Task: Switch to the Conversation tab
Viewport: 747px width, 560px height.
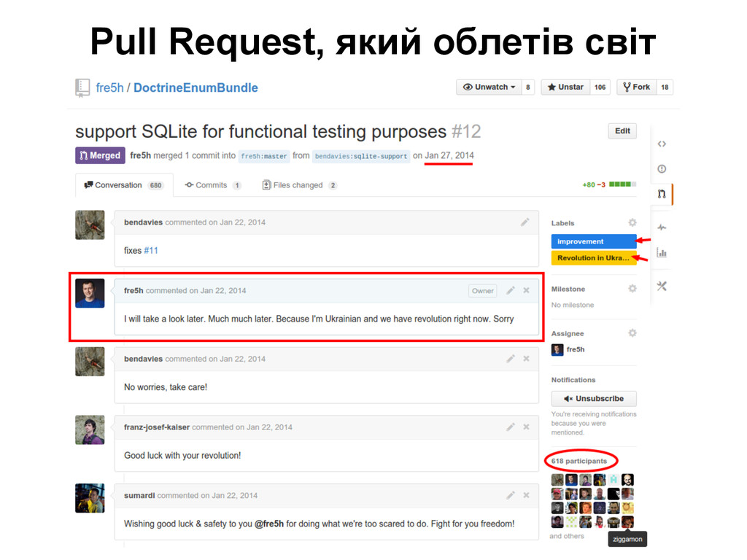Action: coord(124,185)
